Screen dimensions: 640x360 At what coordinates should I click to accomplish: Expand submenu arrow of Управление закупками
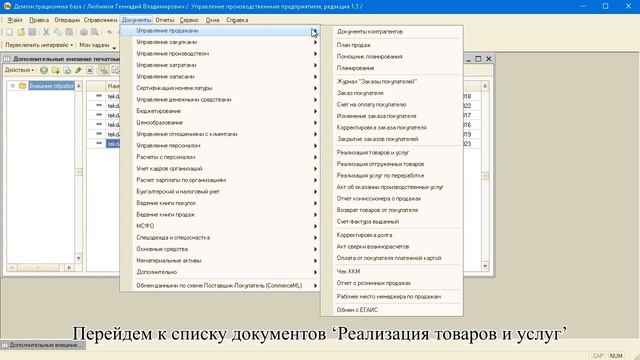click(315, 42)
